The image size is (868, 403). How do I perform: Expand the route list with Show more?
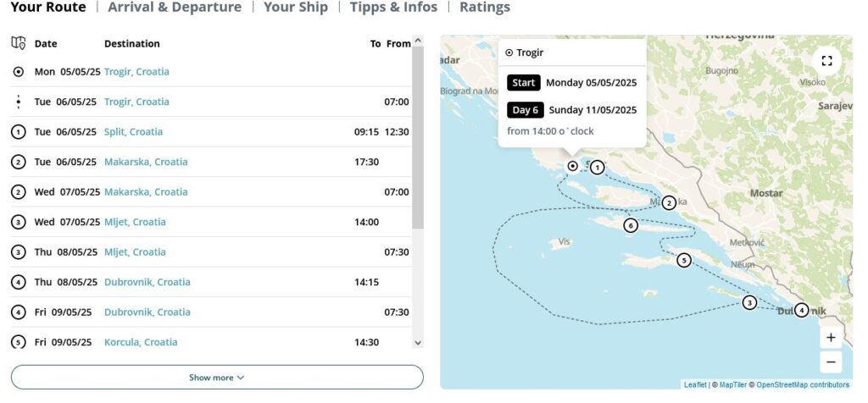[x=216, y=378]
